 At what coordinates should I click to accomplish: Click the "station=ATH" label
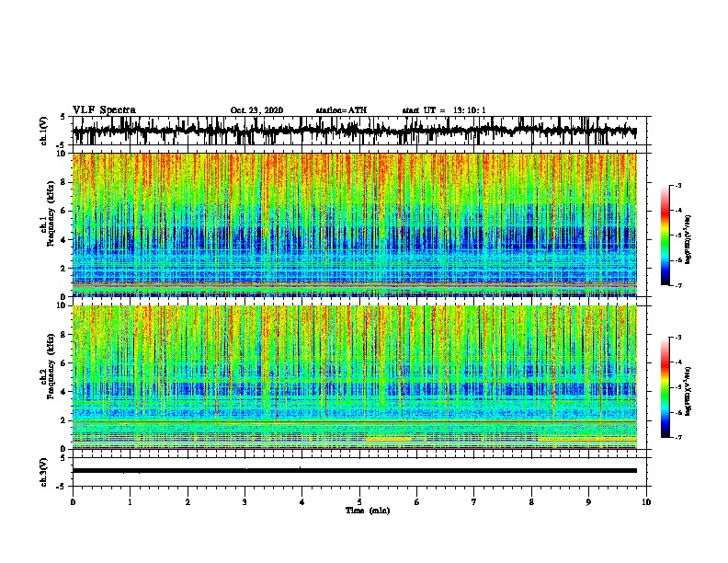[341, 110]
